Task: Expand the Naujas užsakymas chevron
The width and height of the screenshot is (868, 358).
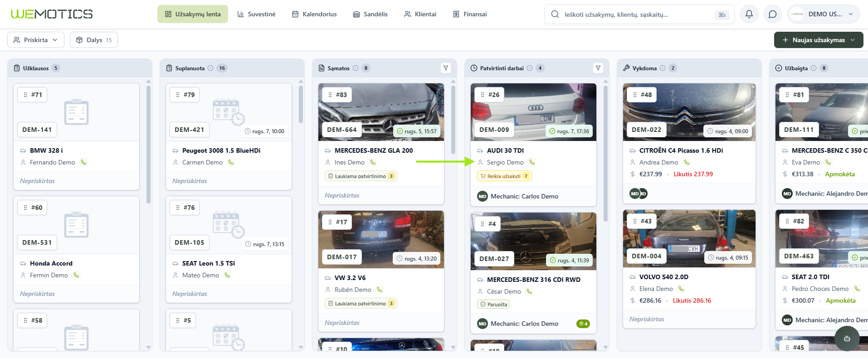Action: pyautogui.click(x=853, y=40)
